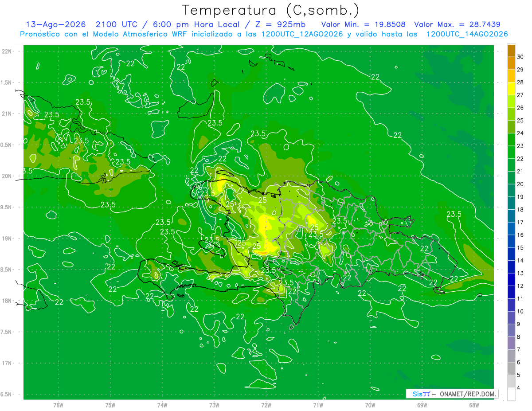Click the color scale value "11"
Viewport: 532px width, 411px height.
(520, 299)
